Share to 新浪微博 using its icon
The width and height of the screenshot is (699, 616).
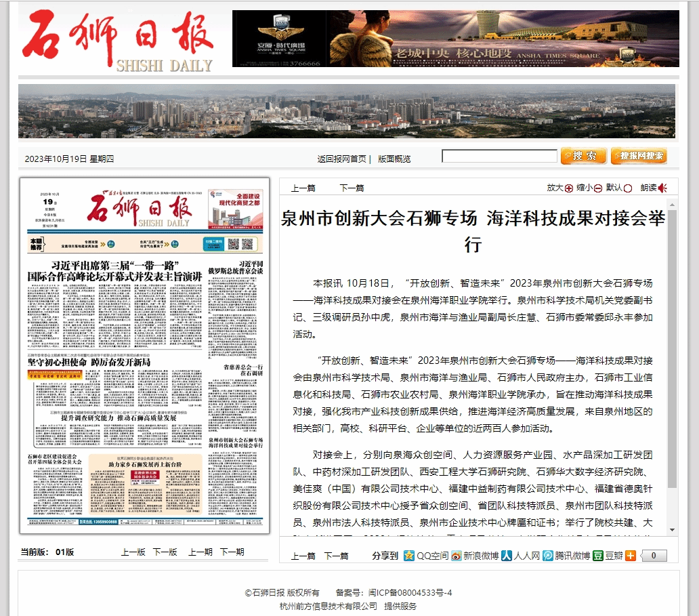click(457, 556)
